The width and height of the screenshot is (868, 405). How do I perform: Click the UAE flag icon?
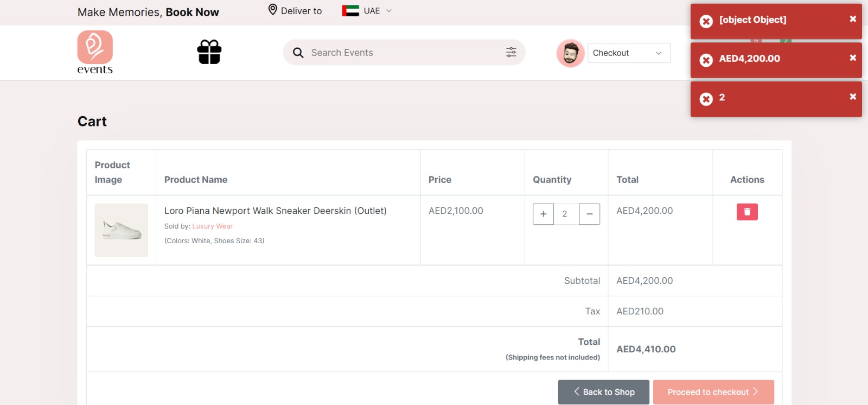click(350, 11)
